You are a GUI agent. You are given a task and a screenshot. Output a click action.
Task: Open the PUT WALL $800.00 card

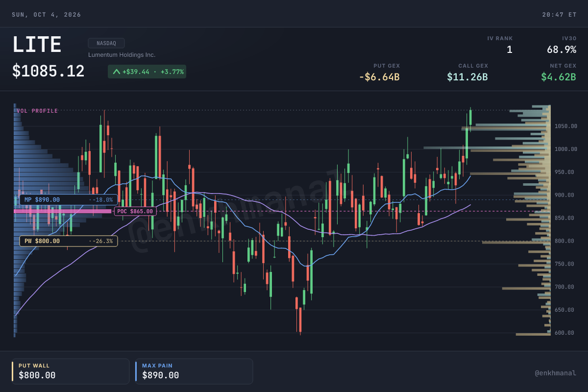coord(71,371)
